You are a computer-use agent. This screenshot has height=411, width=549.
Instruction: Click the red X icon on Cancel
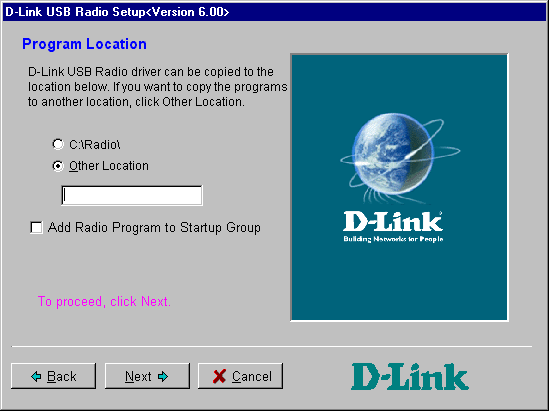pyautogui.click(x=220, y=377)
